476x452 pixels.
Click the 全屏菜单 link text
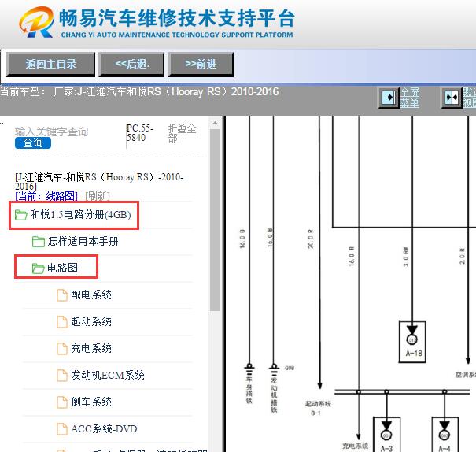410,98
